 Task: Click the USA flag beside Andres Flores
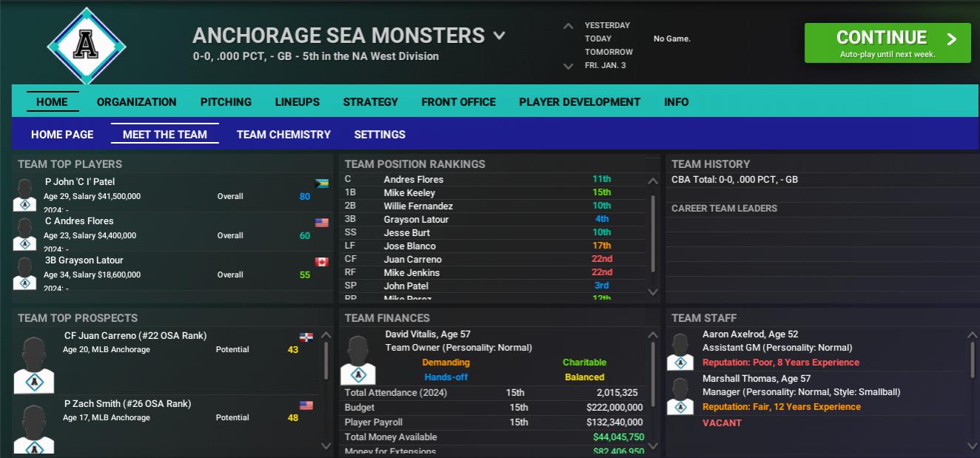[322, 223]
